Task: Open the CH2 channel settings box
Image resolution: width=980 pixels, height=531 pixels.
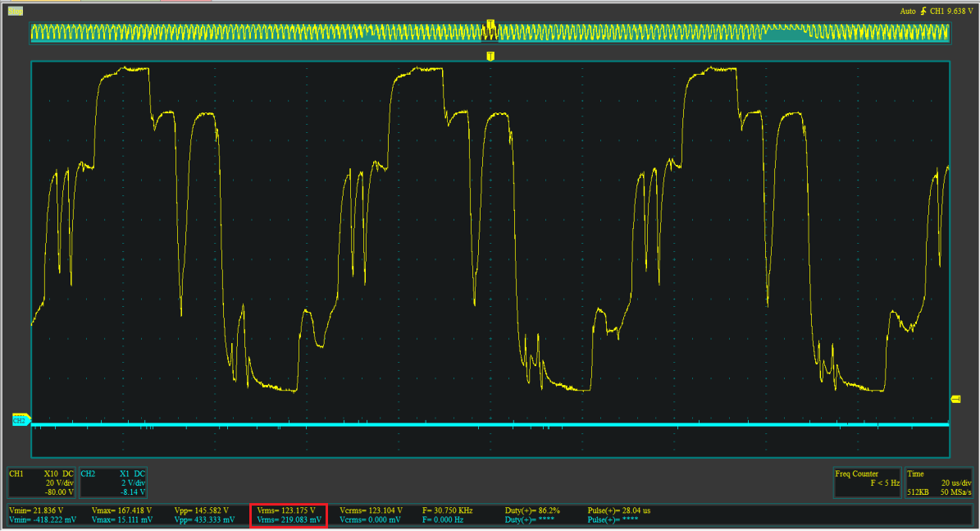Action: [x=113, y=483]
